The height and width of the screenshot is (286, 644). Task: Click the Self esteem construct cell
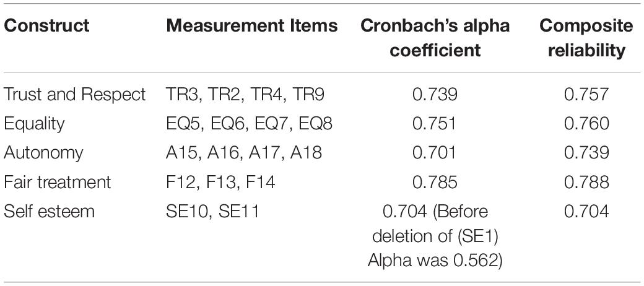pyautogui.click(x=50, y=211)
